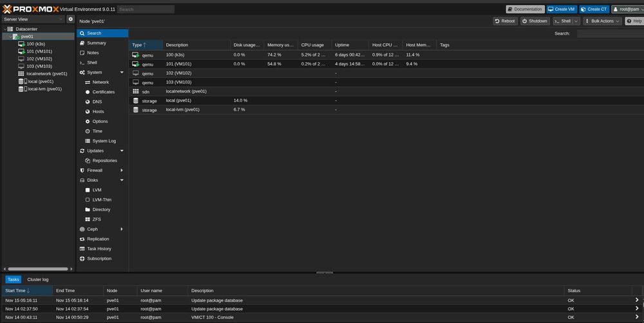Screen dimensions: 644x323
Task: Open the Search menu item
Action: point(102,33)
